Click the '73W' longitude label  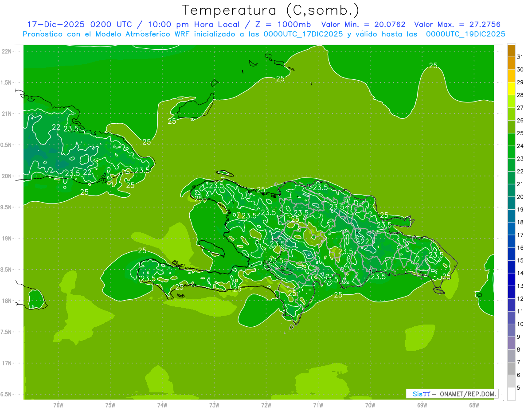[214, 405]
